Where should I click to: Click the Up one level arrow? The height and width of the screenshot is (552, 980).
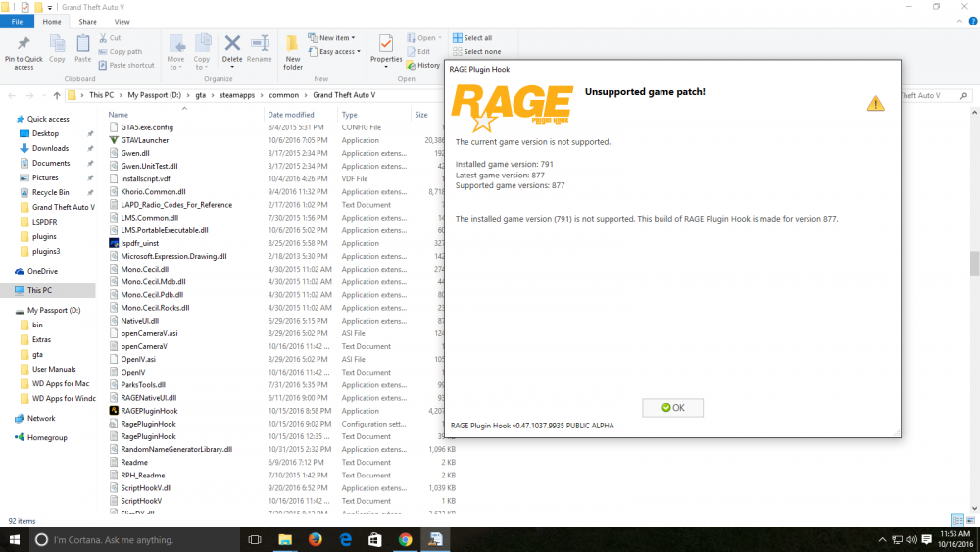57,96
